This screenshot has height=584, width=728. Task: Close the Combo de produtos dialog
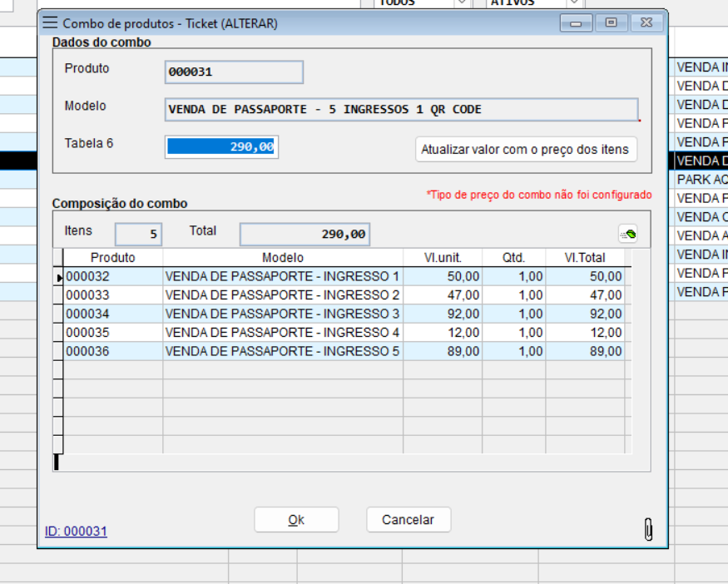[x=646, y=23]
